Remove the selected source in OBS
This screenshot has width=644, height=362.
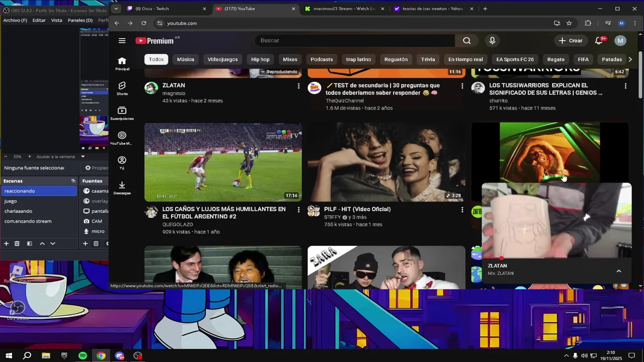pyautogui.click(x=96, y=244)
